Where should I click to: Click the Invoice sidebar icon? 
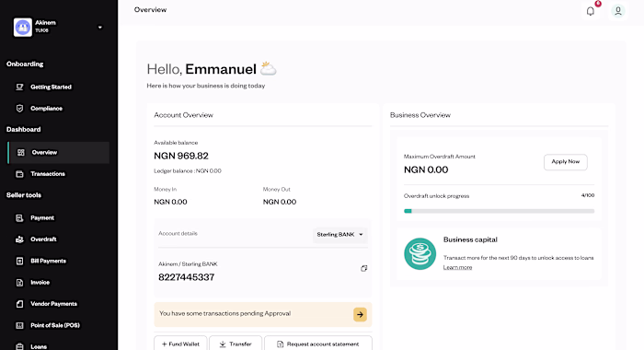click(19, 282)
